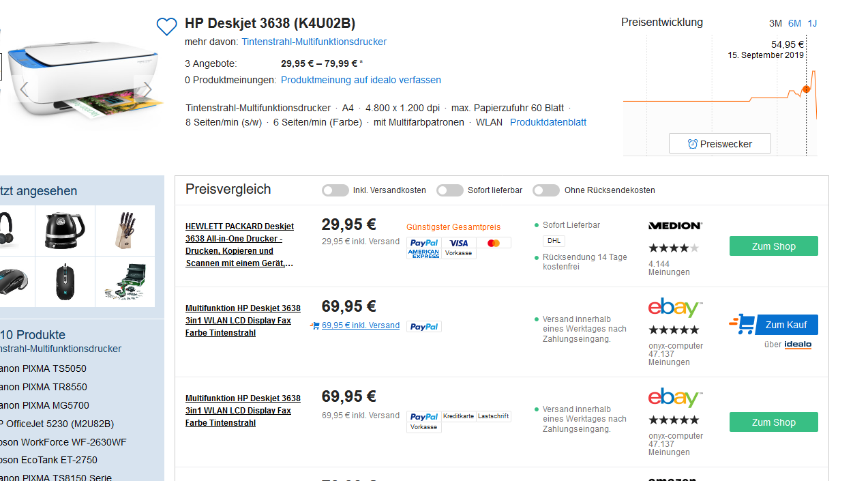This screenshot has height=481, width=868.
Task: Select the 3M price history range
Action: pos(775,23)
